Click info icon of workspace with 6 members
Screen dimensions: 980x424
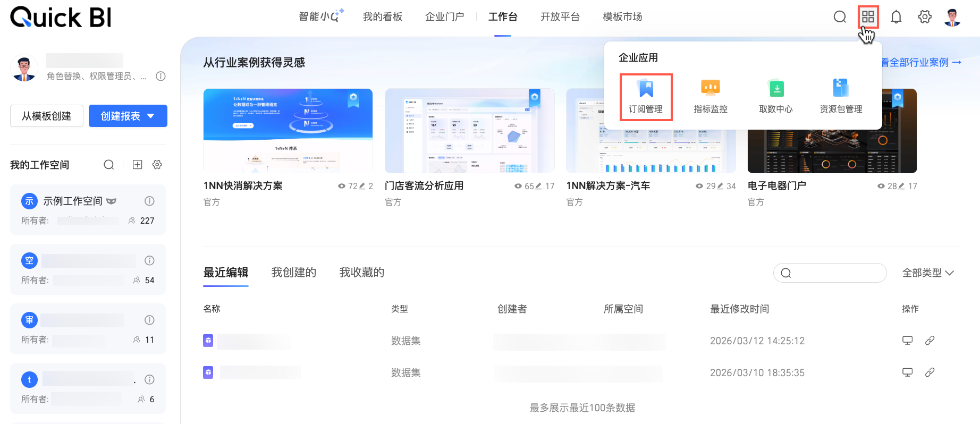click(150, 379)
